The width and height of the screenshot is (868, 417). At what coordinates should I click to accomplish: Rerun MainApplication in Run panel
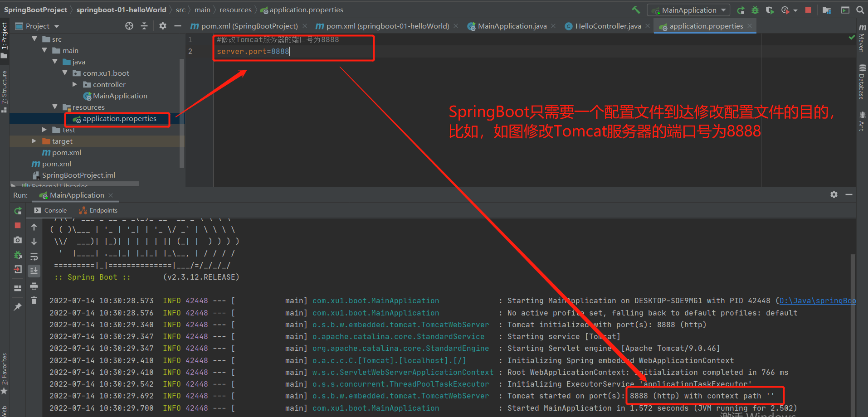point(18,211)
